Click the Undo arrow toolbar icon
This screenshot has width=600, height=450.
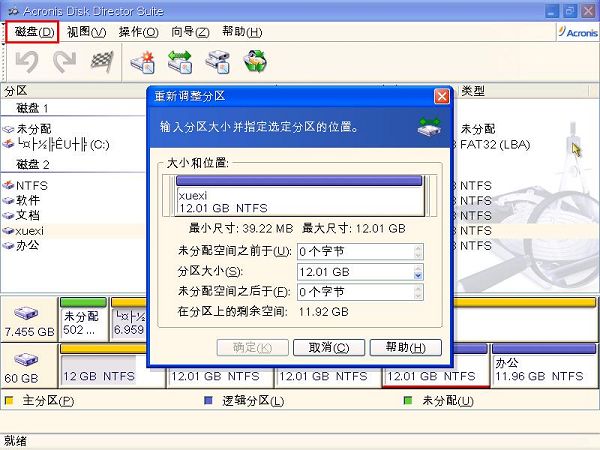27,62
